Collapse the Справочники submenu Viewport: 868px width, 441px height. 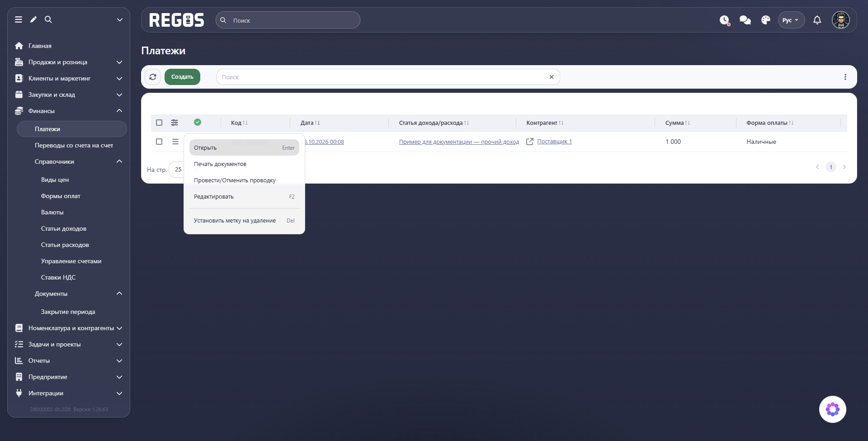119,161
